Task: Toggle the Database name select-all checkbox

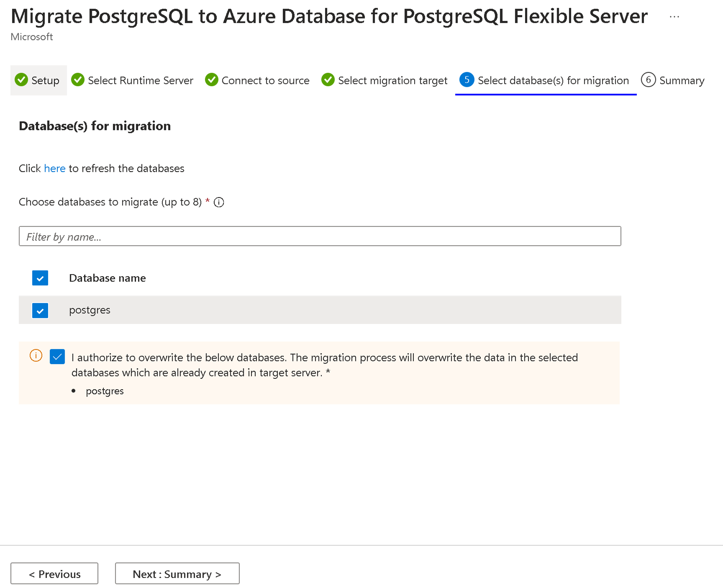Action: point(40,278)
